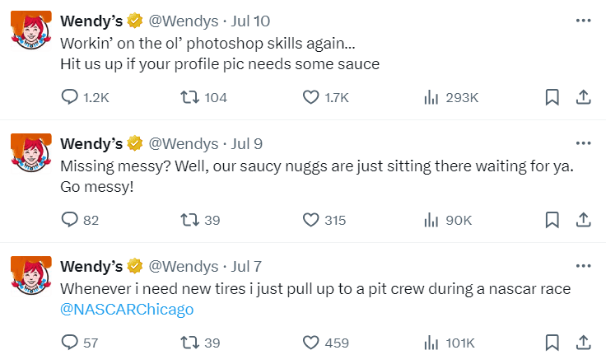Reply to the saucy nuggs tweet
Image resolution: width=606 pixels, height=364 pixels.
(x=71, y=220)
